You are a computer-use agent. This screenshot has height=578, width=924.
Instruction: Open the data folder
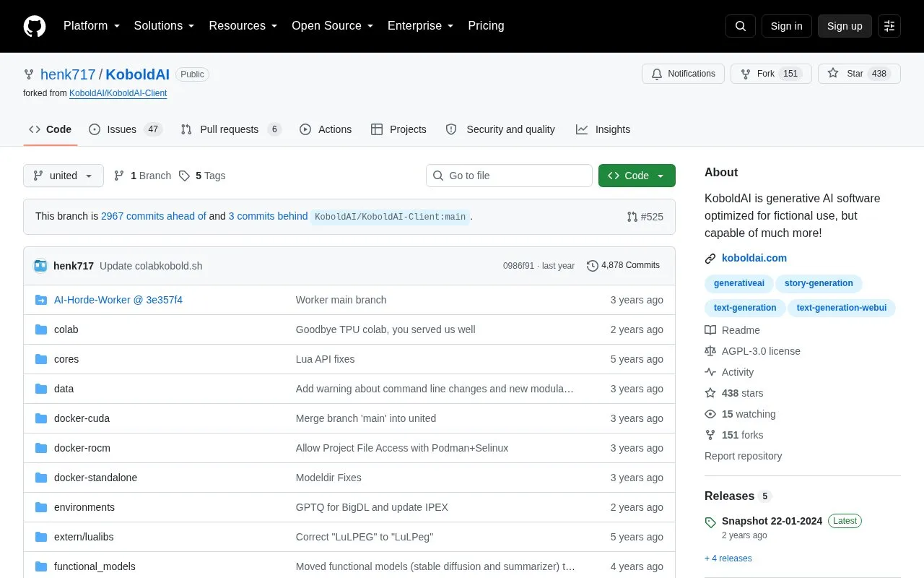pos(64,389)
